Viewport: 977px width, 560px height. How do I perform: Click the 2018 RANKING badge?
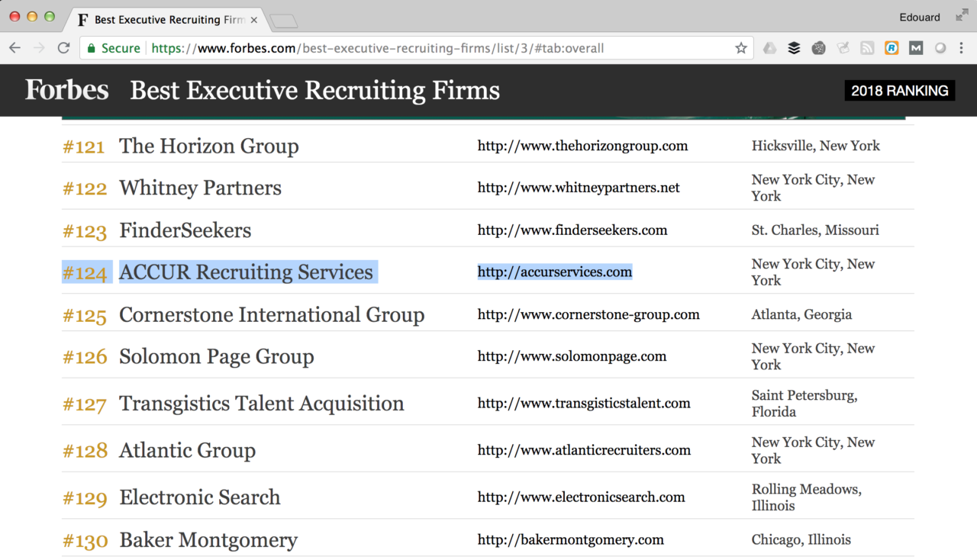click(900, 91)
